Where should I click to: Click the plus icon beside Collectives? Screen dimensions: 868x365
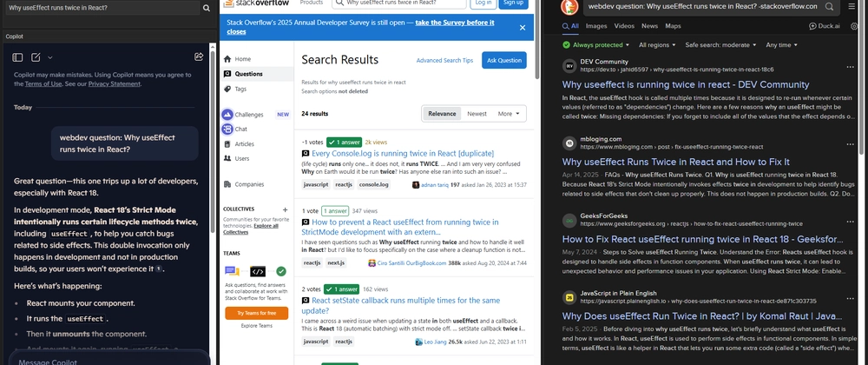[285, 210]
